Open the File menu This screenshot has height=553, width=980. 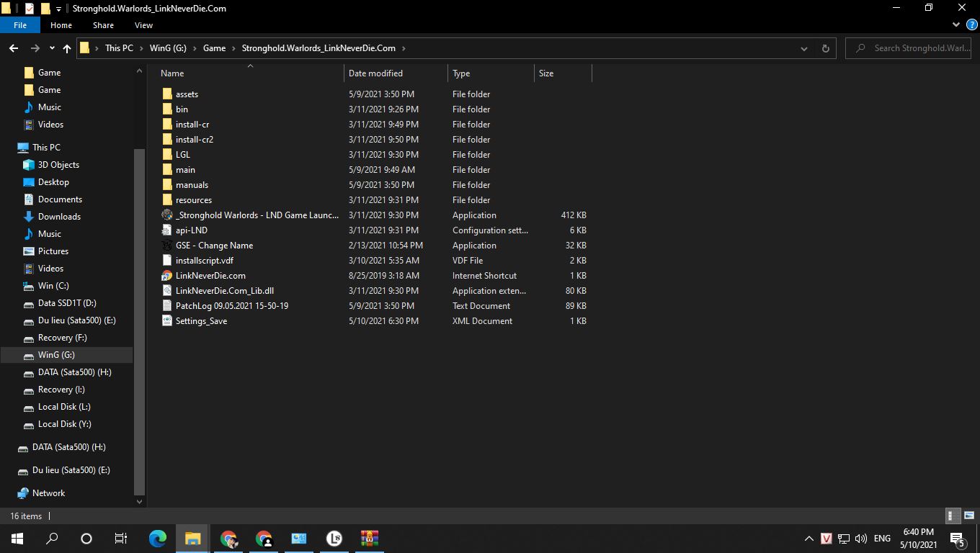coord(20,24)
